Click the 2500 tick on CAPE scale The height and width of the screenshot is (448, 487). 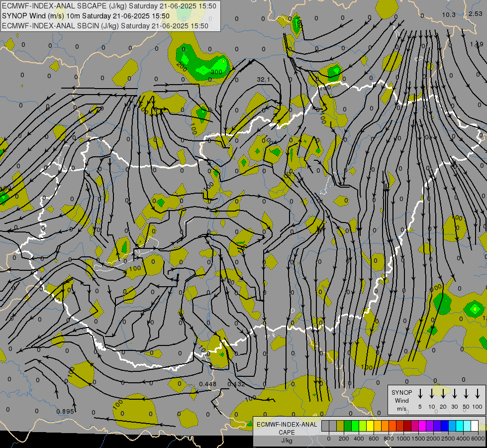coord(448,439)
